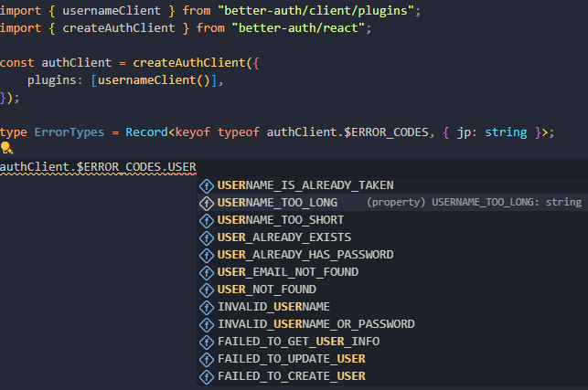Image resolution: width=588 pixels, height=390 pixels.
Task: Choose INVALID_USERNAME_OR_PASSWORD completion
Action: point(392,324)
